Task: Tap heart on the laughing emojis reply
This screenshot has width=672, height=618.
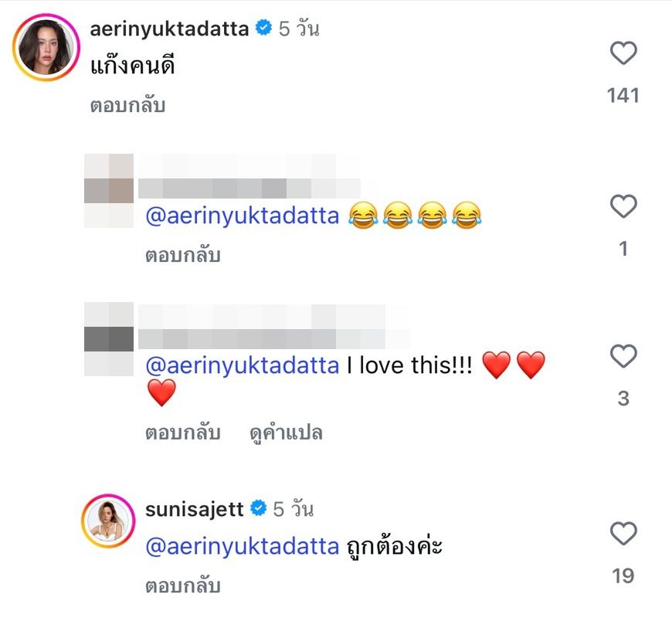Action: point(623,206)
